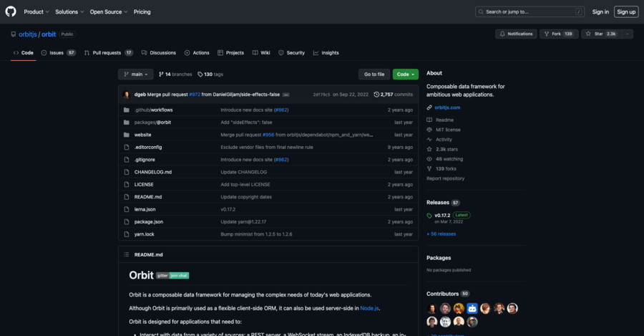Click dgeb's avatar in the commit bar
This screenshot has width=644, height=336.
(x=127, y=95)
